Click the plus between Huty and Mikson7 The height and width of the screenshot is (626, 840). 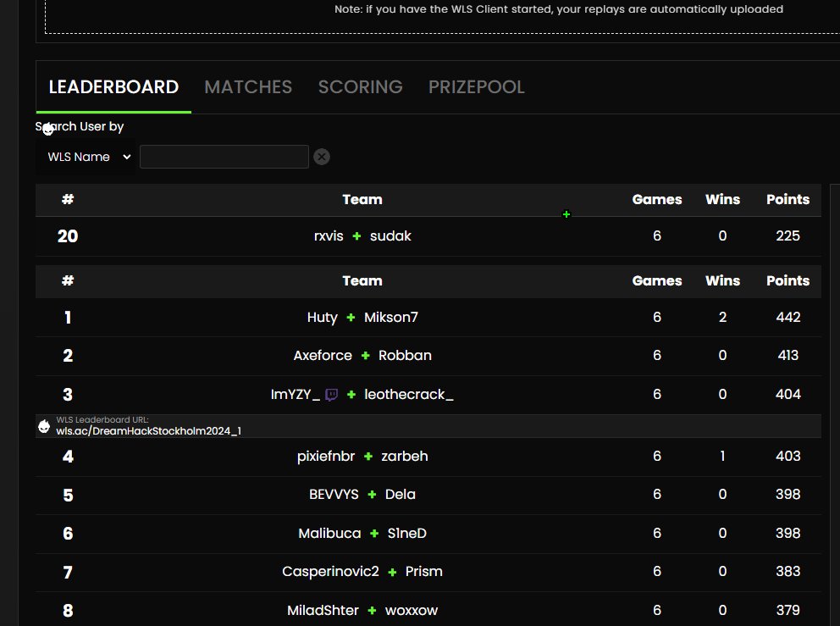[351, 318]
